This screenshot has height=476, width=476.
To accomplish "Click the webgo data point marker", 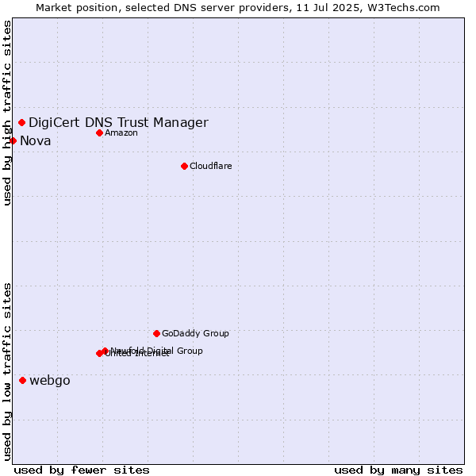I will click(23, 380).
